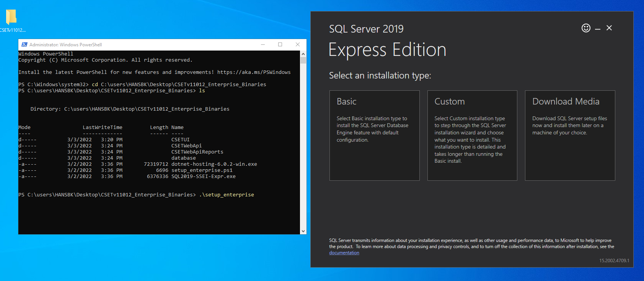
Task: Click setup_enterprise.ps1 in the file listing
Action: [x=202, y=170]
